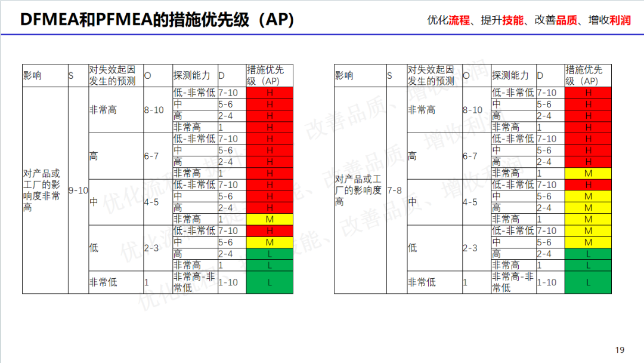Select the 7-8 severity cell in right table

pyautogui.click(x=395, y=190)
